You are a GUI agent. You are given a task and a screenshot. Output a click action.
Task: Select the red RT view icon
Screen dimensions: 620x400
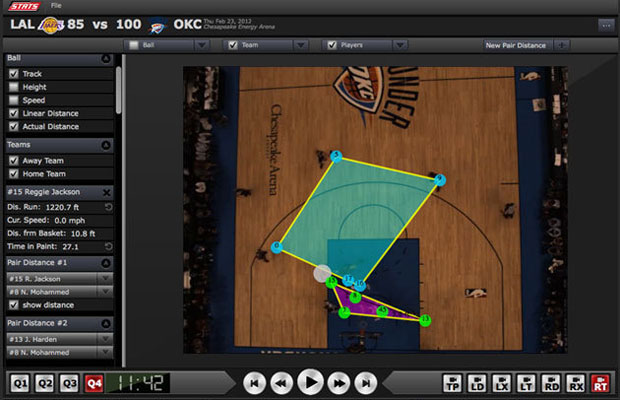coord(600,382)
